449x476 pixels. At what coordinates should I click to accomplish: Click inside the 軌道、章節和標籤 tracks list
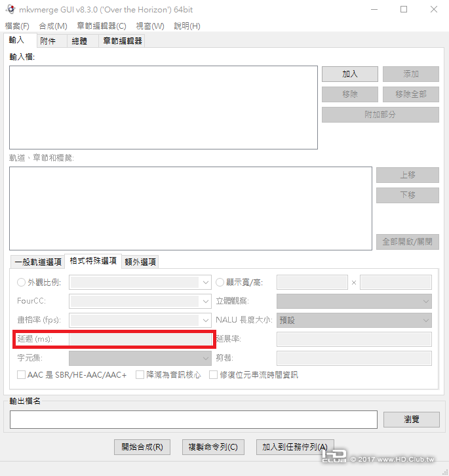[x=191, y=208]
